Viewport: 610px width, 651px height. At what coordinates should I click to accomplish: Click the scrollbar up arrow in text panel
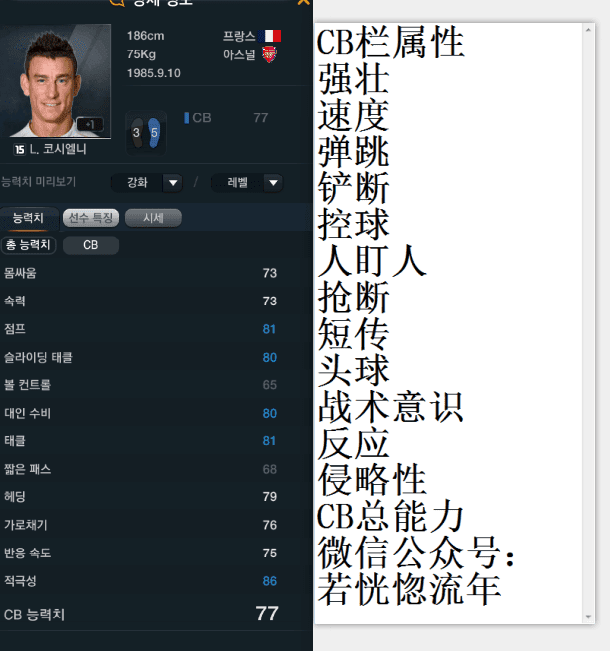click(588, 30)
